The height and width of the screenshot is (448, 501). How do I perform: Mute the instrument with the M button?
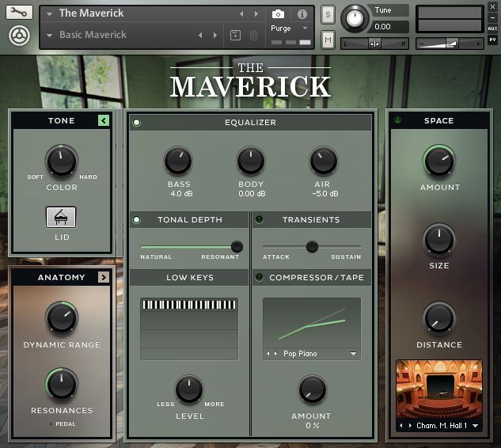tap(328, 40)
